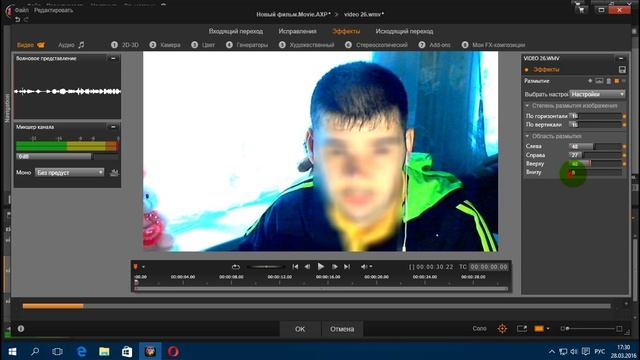The image size is (640, 360).
Task: Step one frame backward
Action: [307, 267]
